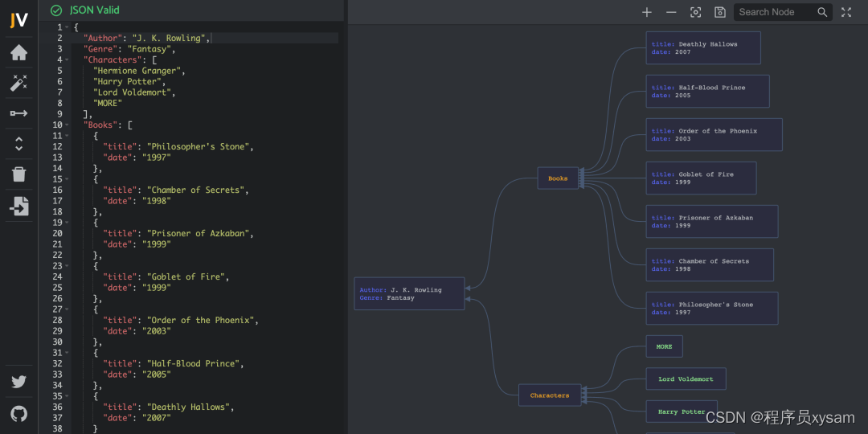The image size is (868, 434).
Task: Select the Prisoner of Azkaban node
Action: point(712,222)
